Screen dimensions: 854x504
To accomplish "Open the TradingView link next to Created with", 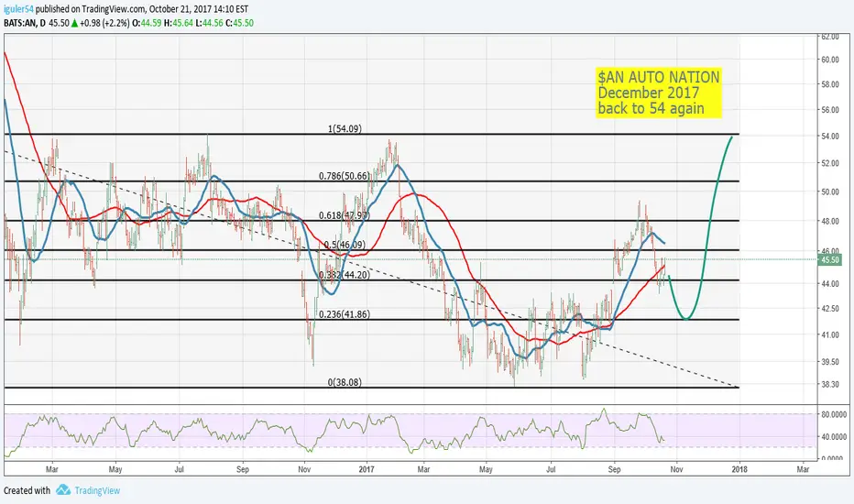I will coord(97,490).
